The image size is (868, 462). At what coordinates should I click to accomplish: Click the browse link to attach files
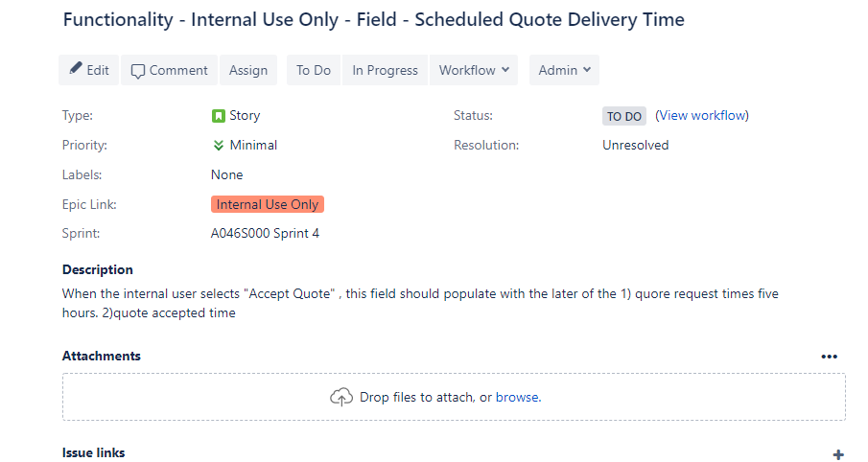pyautogui.click(x=518, y=397)
